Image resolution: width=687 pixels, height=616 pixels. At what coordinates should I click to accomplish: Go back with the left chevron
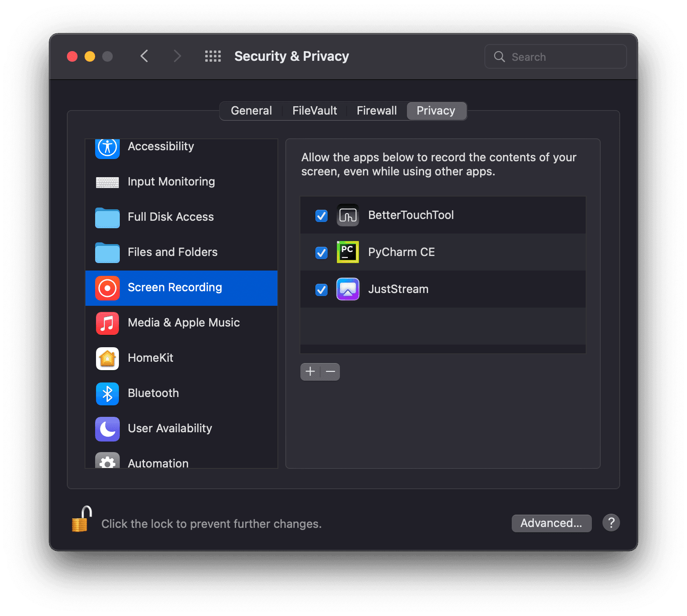coord(144,56)
